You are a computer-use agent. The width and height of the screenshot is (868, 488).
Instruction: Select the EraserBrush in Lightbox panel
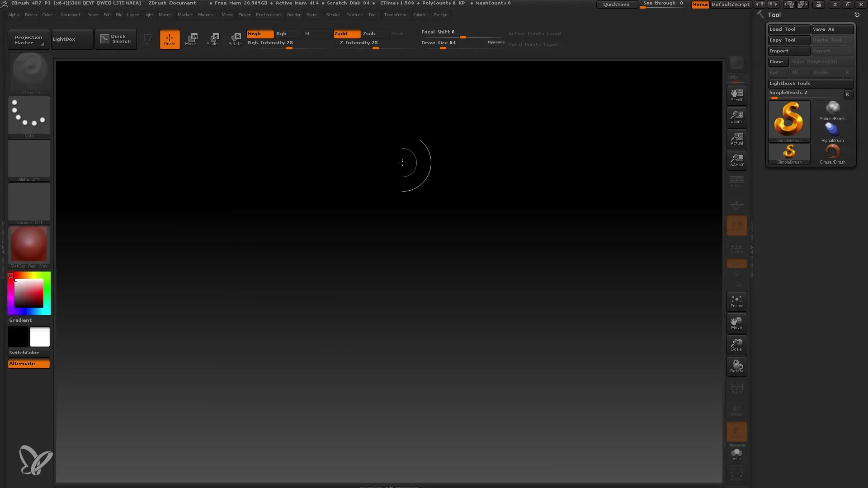pos(832,153)
